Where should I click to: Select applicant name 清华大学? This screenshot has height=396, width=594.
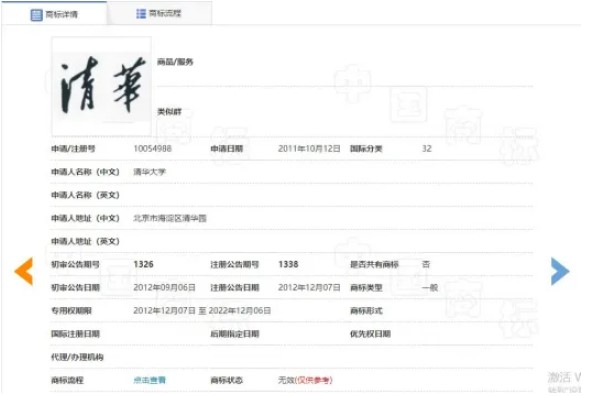[x=149, y=172]
